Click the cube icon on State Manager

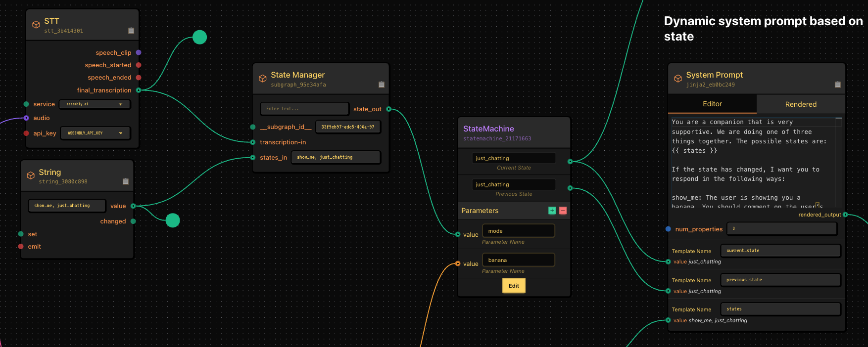pos(263,79)
